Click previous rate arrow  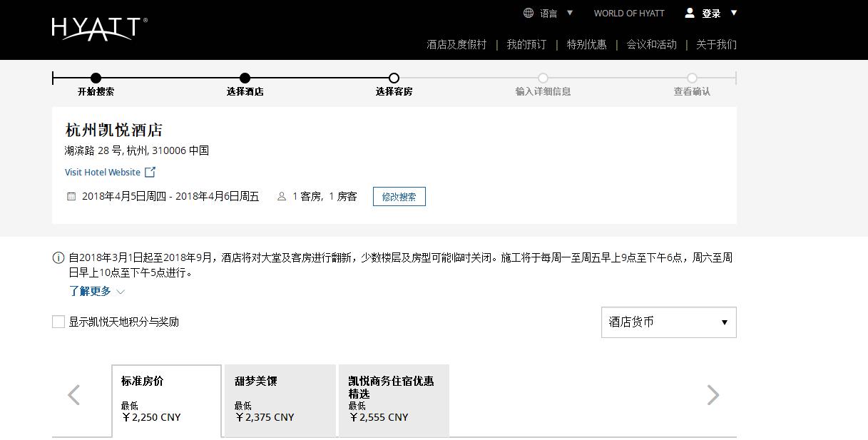point(73,395)
